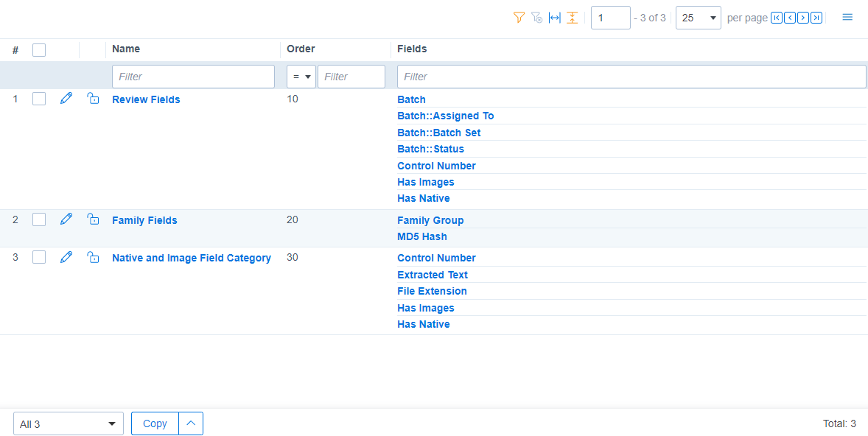Click the page number input box

click(x=611, y=18)
